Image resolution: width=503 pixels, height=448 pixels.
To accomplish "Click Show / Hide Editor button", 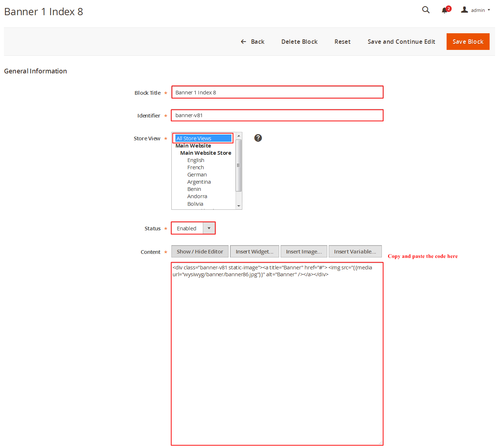I will coord(200,251).
